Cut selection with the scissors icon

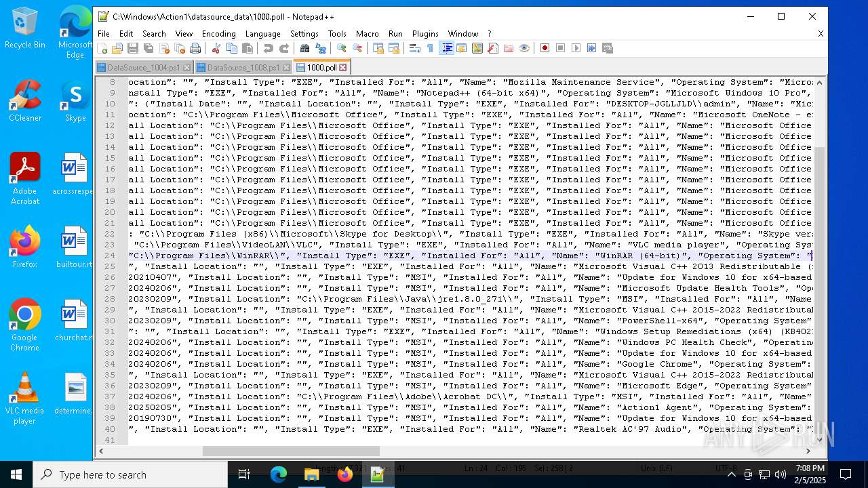(x=216, y=48)
